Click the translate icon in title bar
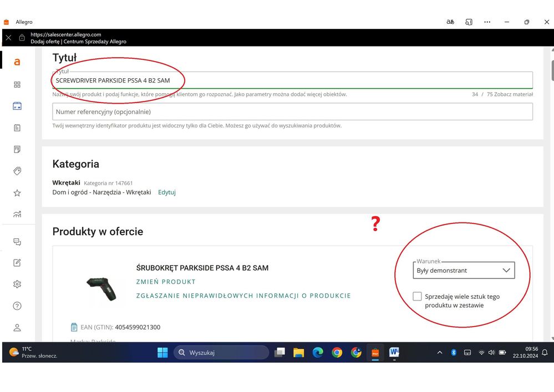 click(x=450, y=22)
